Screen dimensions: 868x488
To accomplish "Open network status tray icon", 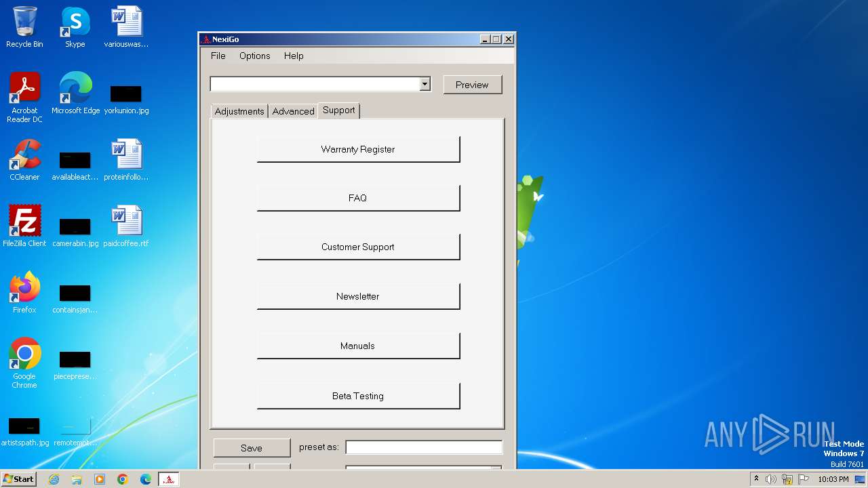I will click(787, 479).
